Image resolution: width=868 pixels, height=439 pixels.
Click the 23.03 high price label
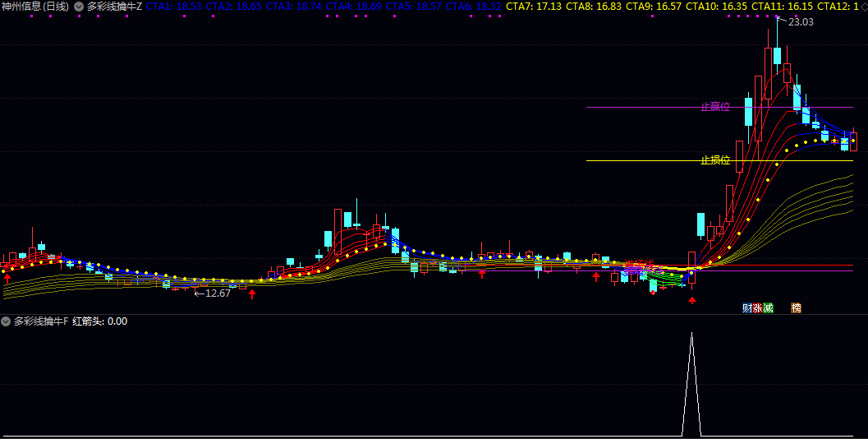point(801,22)
